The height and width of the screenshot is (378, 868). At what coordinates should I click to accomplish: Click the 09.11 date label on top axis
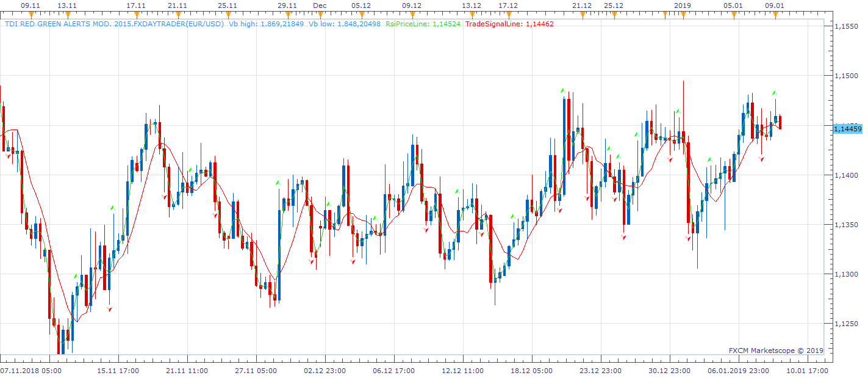[x=30, y=5]
